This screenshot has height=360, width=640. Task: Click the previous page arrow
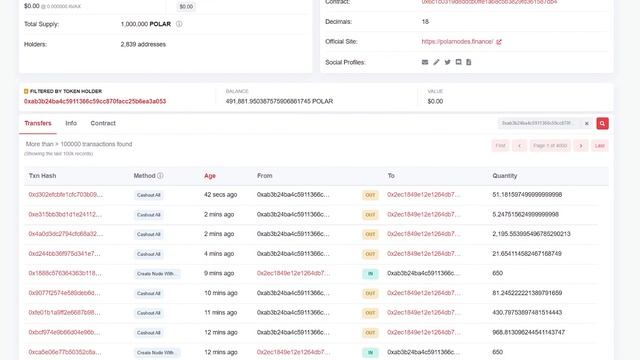click(x=519, y=146)
